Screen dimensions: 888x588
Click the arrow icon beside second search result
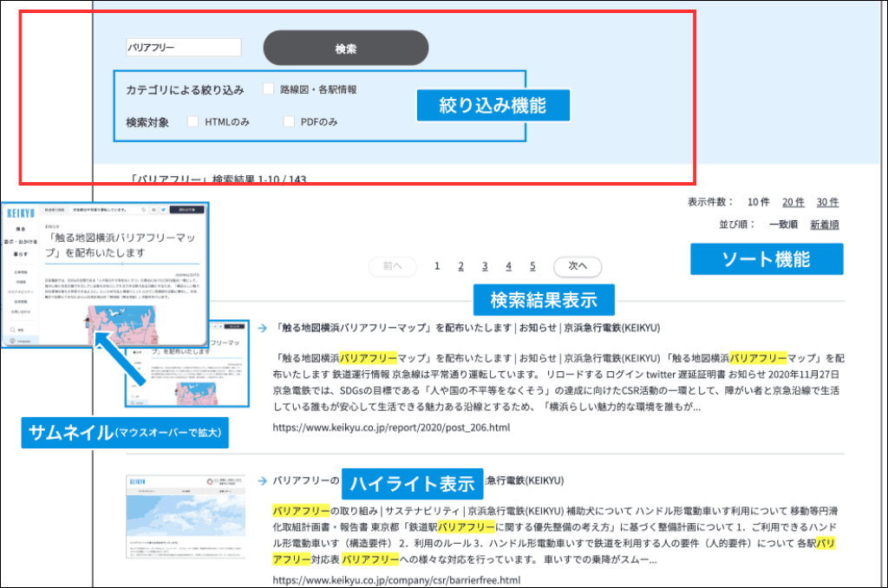261,480
